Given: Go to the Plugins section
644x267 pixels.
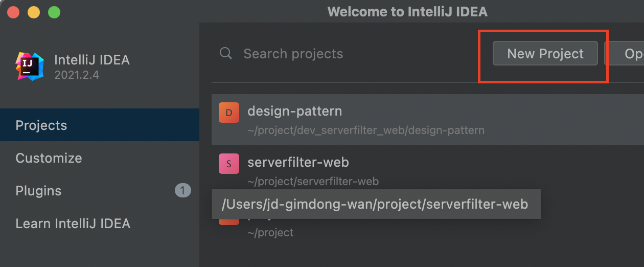Looking at the screenshot, I should tap(38, 191).
